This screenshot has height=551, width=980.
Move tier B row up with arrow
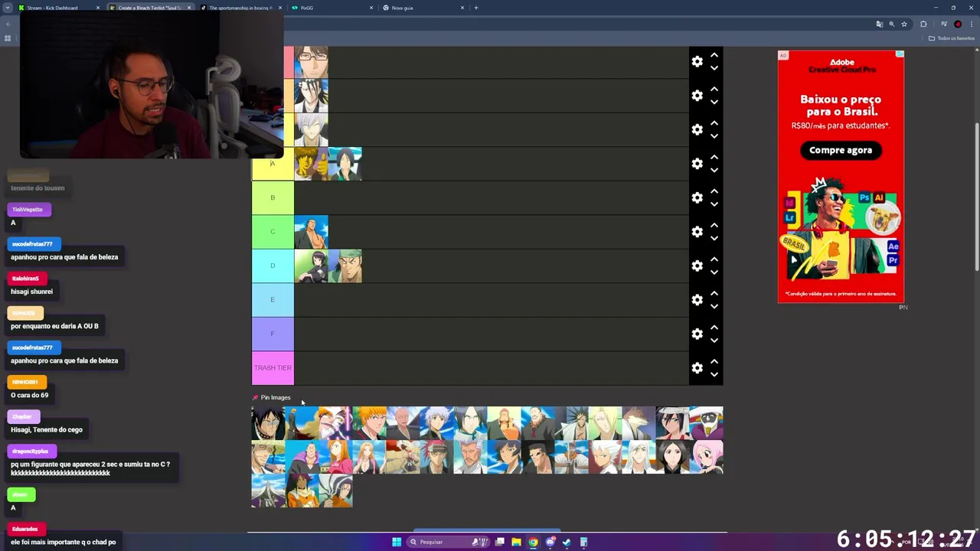714,191
